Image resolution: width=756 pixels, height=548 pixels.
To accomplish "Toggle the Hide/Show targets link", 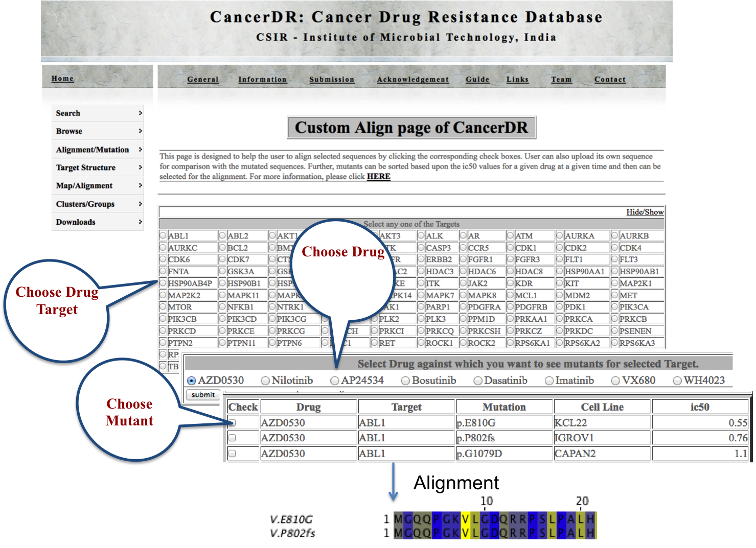I will [645, 212].
